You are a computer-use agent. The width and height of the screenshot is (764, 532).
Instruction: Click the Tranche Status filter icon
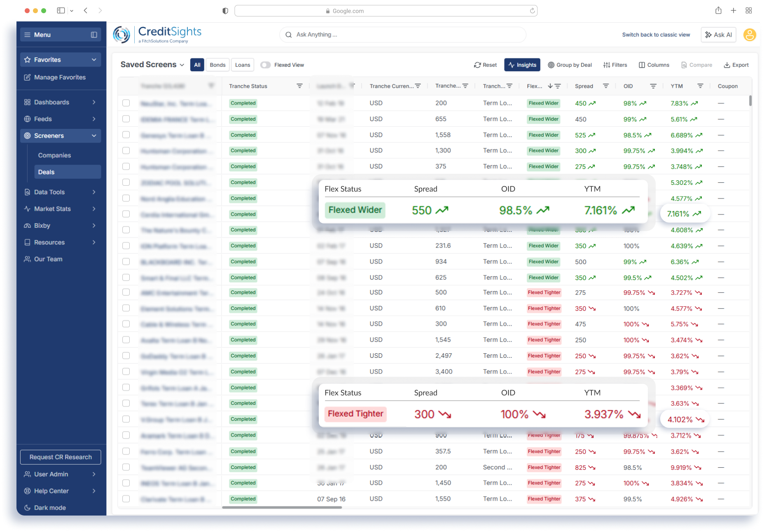tap(299, 86)
